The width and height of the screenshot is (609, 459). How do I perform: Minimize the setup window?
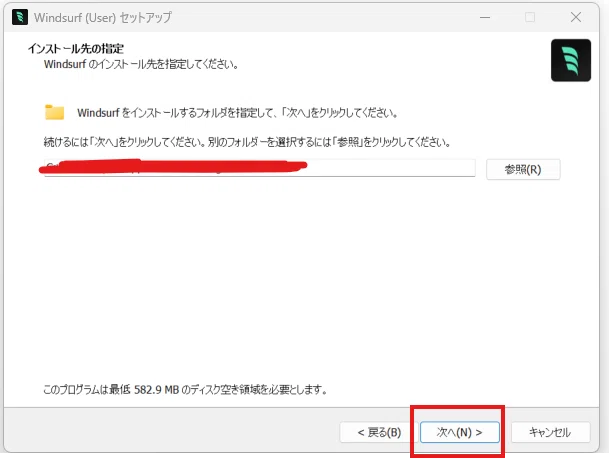pyautogui.click(x=485, y=17)
